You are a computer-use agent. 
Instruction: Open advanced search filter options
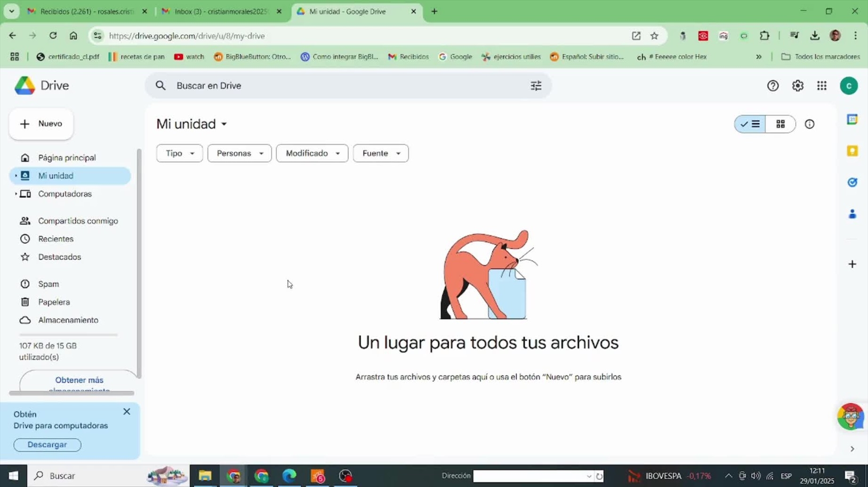pyautogui.click(x=536, y=86)
